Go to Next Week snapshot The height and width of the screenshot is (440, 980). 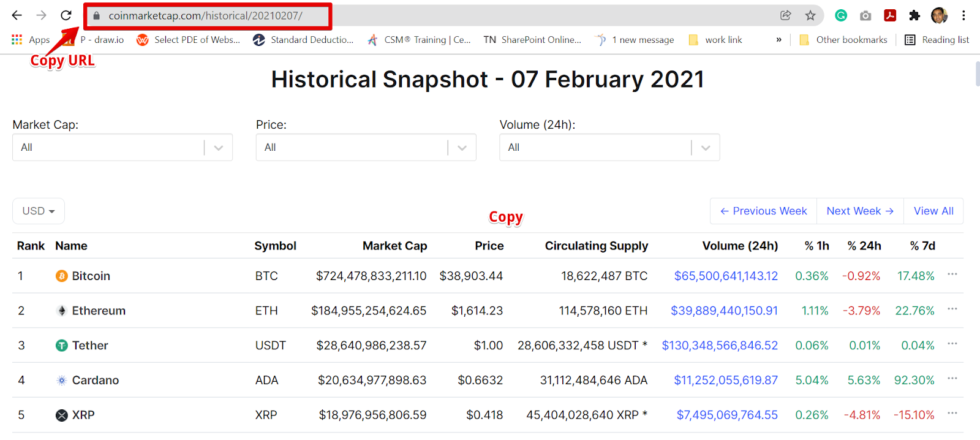pos(860,211)
